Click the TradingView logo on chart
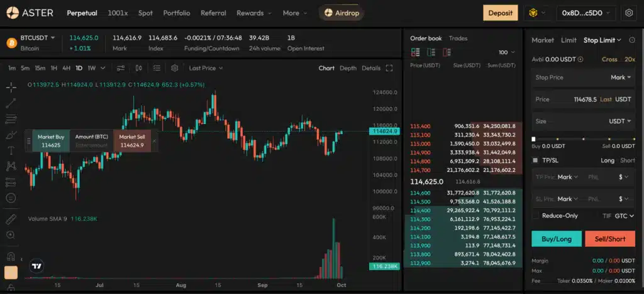Screen dimensions: 644x294 (x=37, y=266)
